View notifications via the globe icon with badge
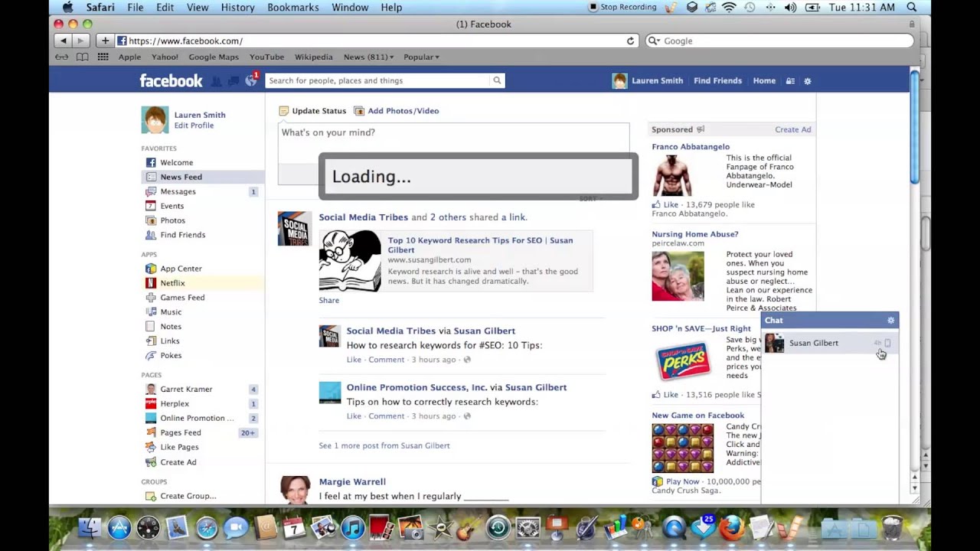Image resolution: width=980 pixels, height=551 pixels. tap(251, 80)
